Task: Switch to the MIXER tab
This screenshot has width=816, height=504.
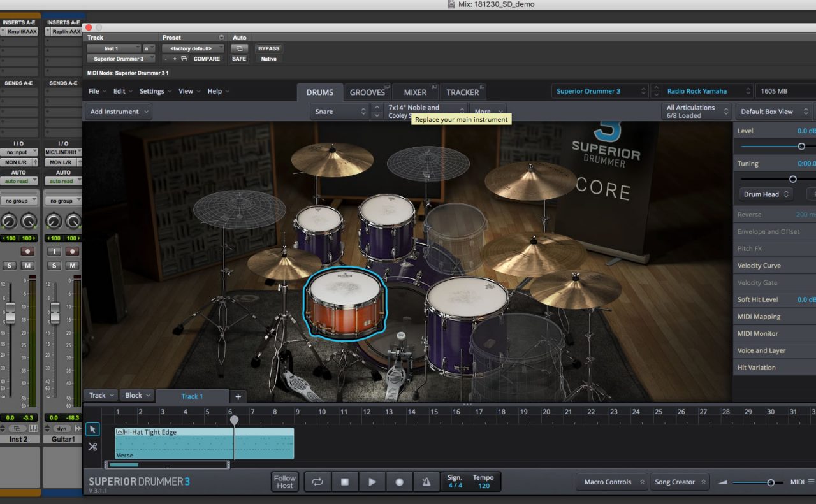Action: (415, 92)
